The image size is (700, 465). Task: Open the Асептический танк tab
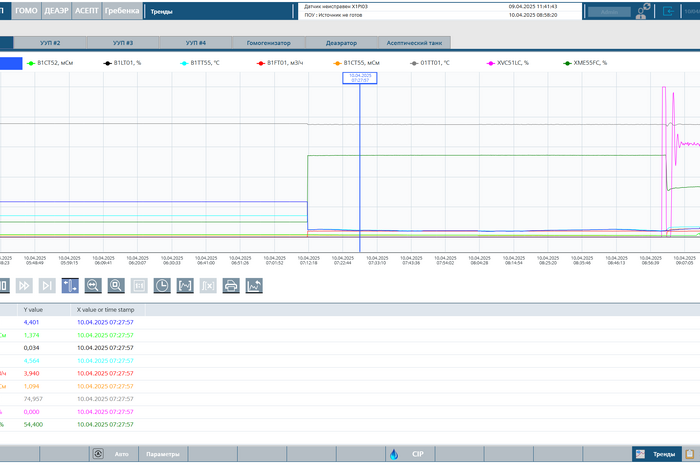tap(412, 44)
